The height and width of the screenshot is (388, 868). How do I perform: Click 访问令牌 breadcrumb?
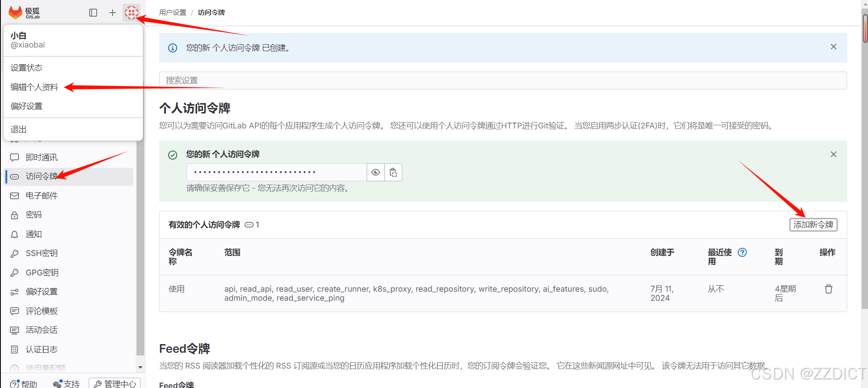tap(211, 13)
